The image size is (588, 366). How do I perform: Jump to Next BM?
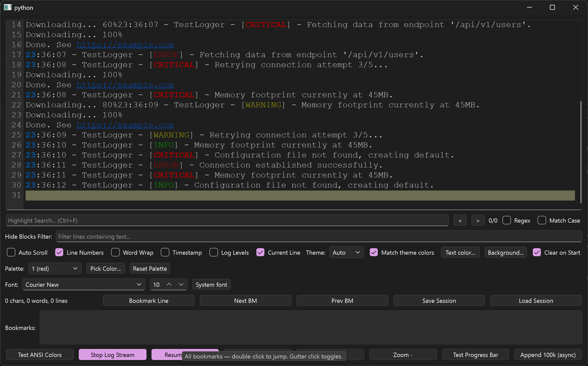click(246, 301)
